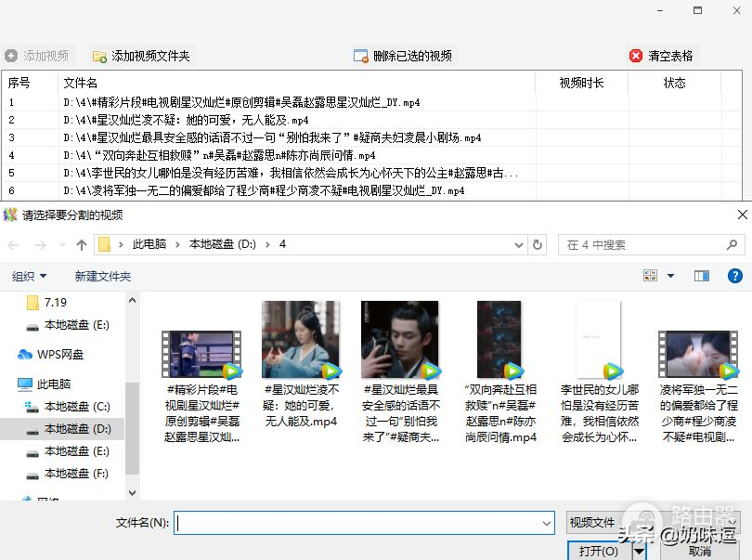
Task: Open the 7.19 folder in sidebar
Action: point(55,303)
